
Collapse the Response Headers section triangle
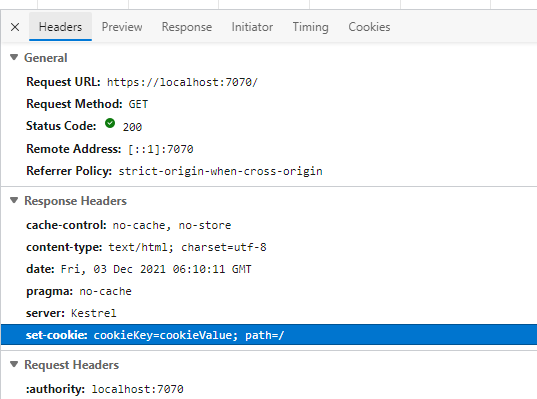click(x=14, y=200)
